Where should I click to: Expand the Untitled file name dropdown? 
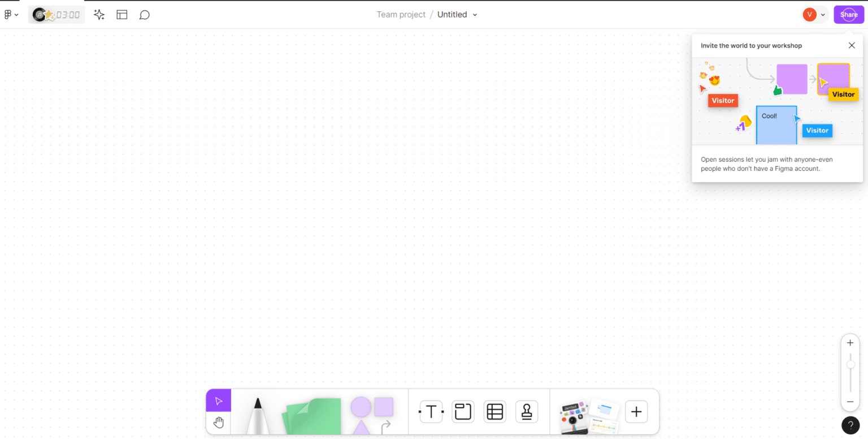coord(475,15)
